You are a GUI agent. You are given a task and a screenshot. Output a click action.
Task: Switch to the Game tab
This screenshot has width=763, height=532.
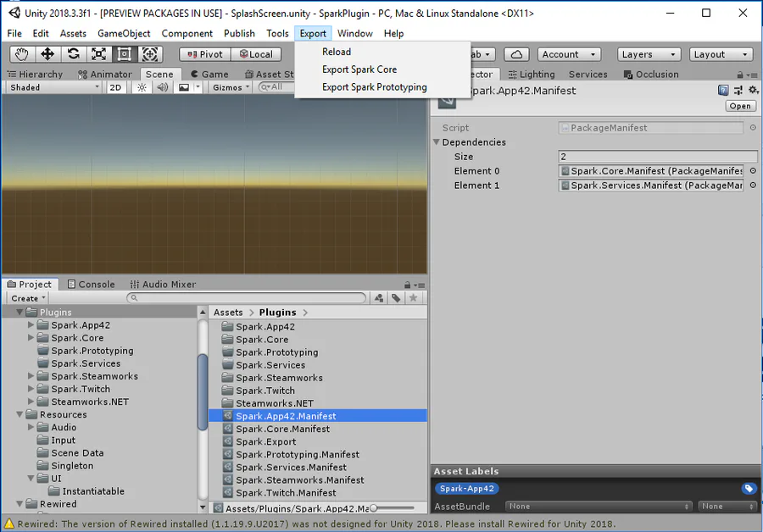coord(209,74)
